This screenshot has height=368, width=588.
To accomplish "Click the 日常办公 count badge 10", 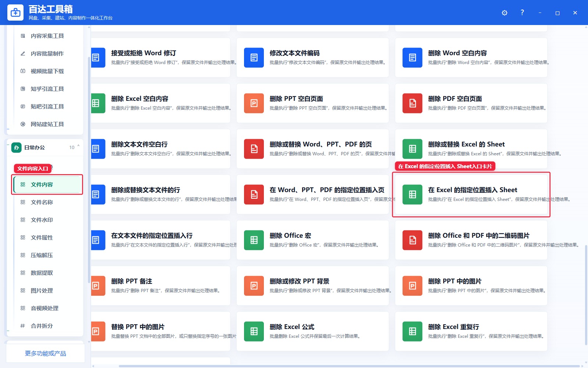I will pyautogui.click(x=72, y=148).
